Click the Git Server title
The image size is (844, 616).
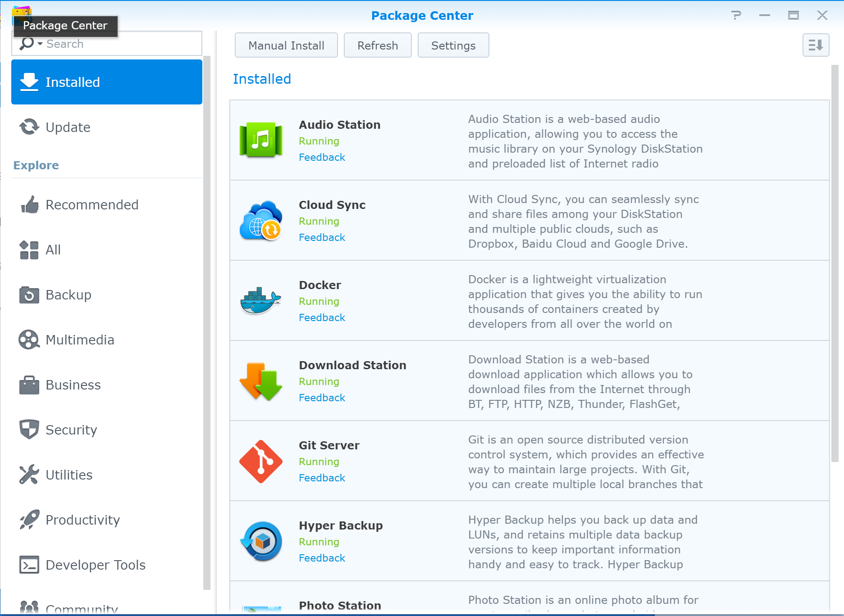tap(329, 445)
